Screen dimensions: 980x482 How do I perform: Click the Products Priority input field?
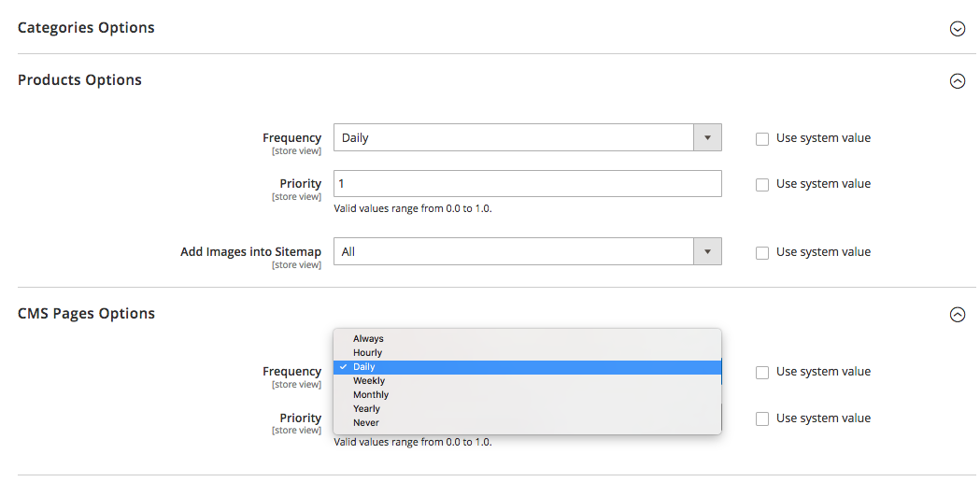pos(527,184)
